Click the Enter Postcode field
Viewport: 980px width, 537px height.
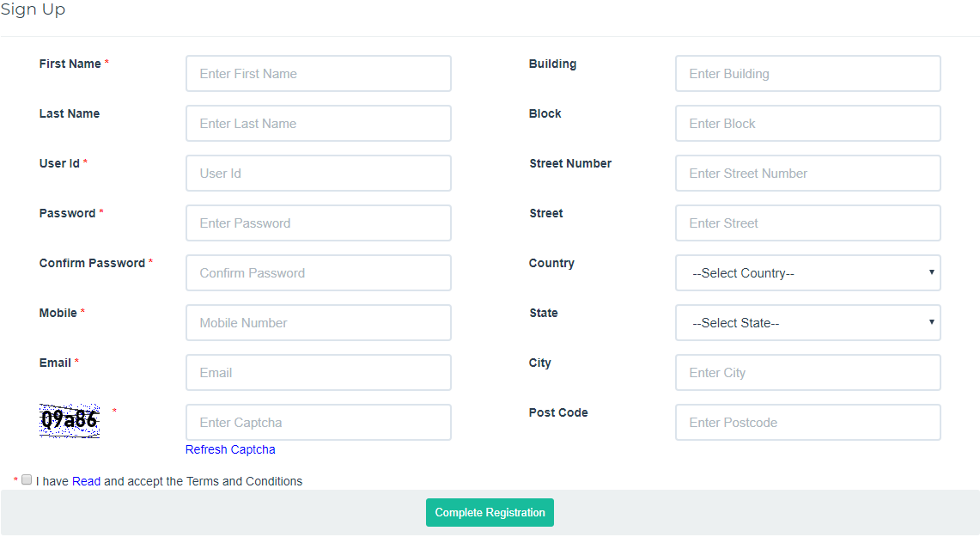tap(807, 422)
